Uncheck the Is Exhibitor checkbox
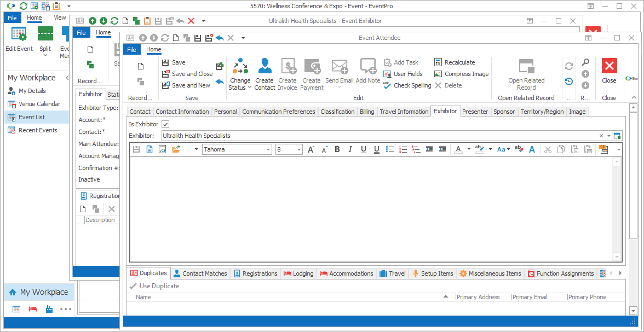 click(165, 124)
